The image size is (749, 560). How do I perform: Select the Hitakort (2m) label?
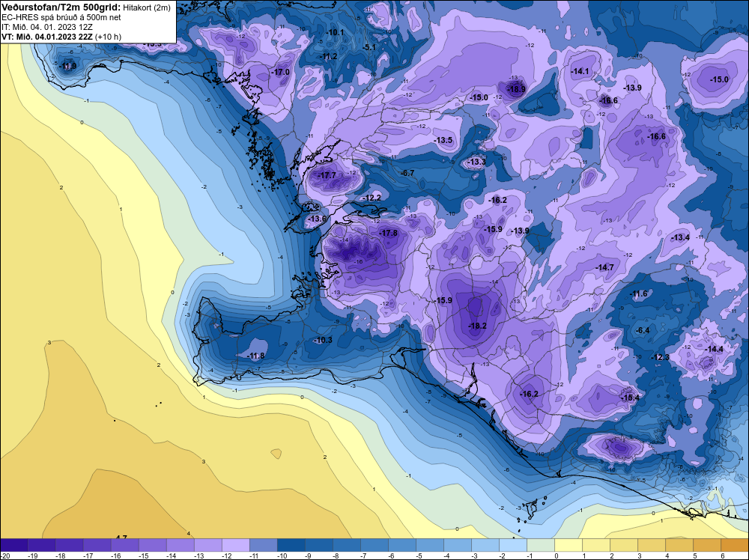(x=147, y=8)
